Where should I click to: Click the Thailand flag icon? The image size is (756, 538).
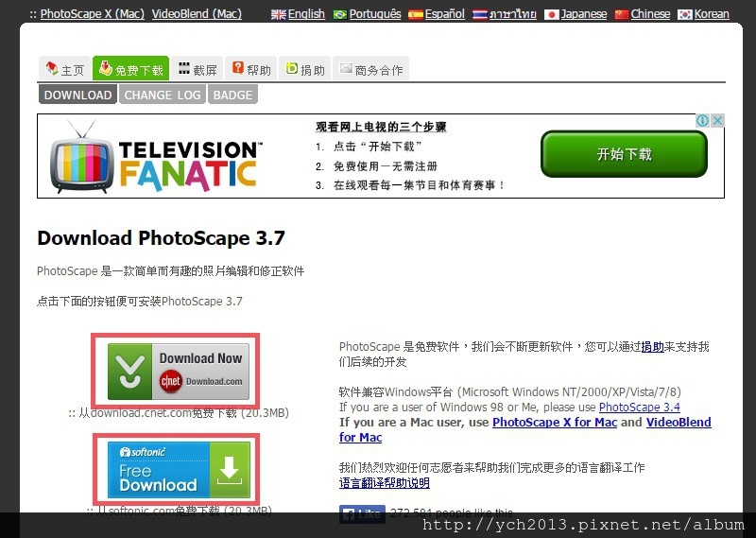click(x=480, y=15)
